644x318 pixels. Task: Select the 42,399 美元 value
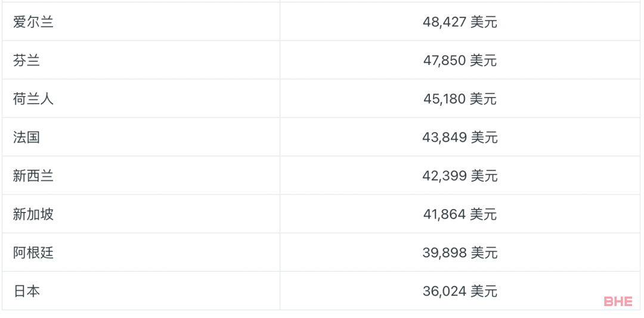click(x=460, y=176)
